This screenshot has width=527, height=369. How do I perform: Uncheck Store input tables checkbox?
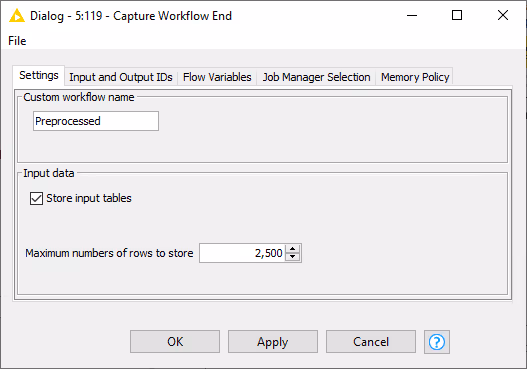click(36, 198)
